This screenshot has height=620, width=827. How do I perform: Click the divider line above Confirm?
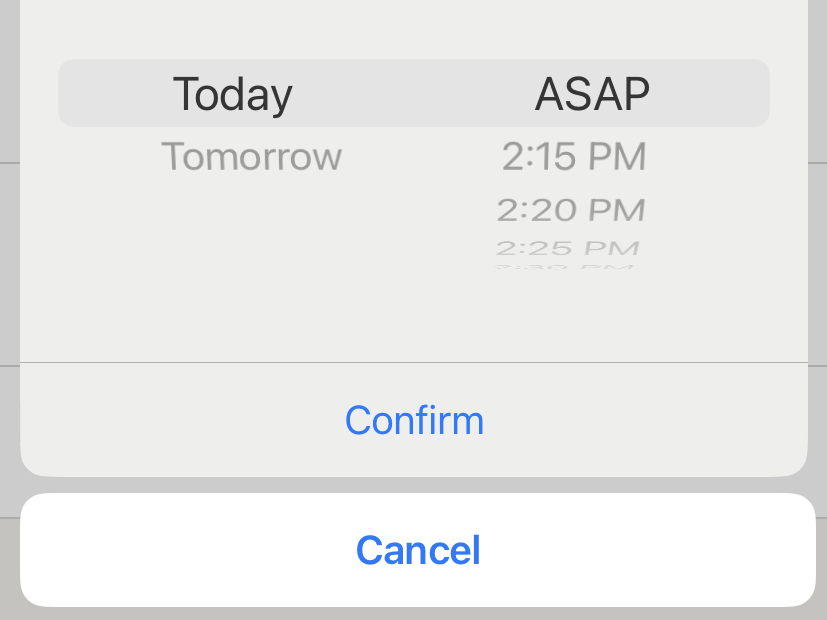[x=414, y=362]
